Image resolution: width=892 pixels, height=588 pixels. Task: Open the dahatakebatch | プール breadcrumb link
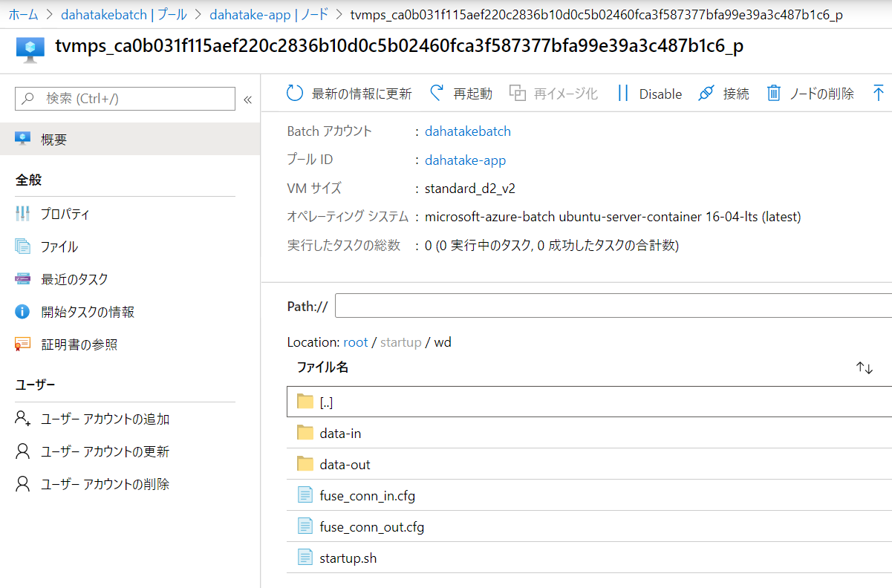(124, 15)
